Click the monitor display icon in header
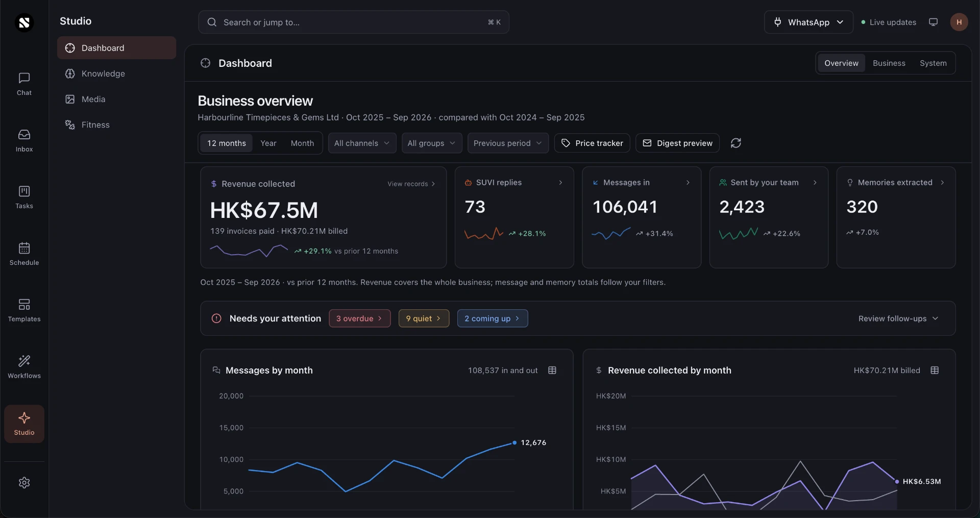The height and width of the screenshot is (518, 980). (x=933, y=22)
